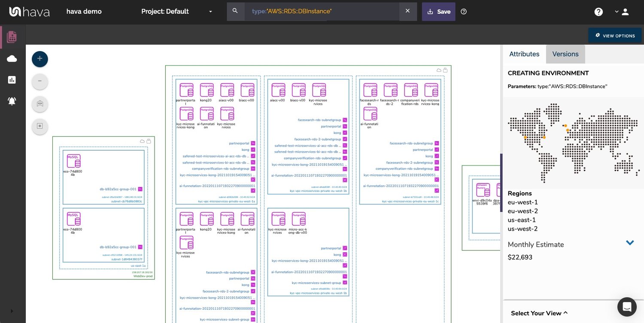Open the reports chart icon in sidebar
This screenshot has width=644, height=323.
pyautogui.click(x=12, y=80)
